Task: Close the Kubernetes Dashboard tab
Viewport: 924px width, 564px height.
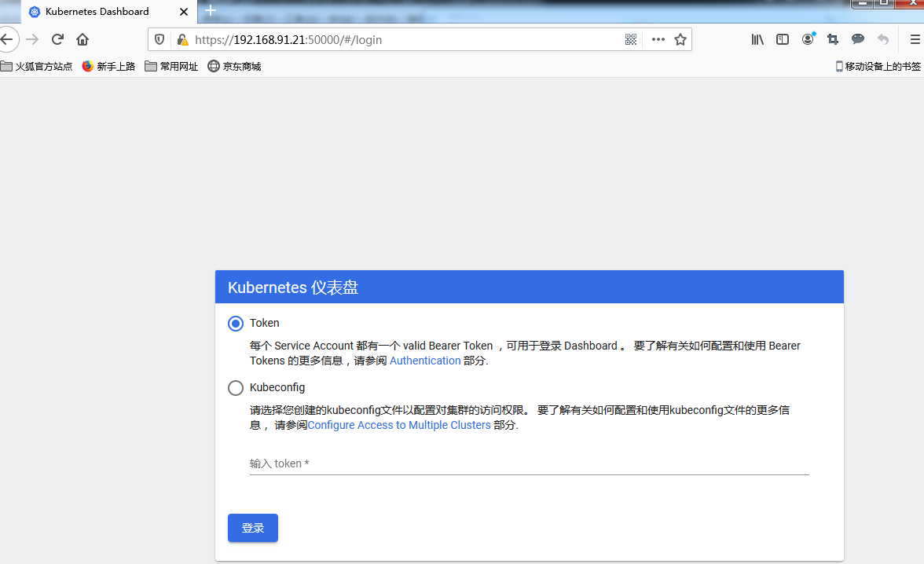Action: click(184, 12)
